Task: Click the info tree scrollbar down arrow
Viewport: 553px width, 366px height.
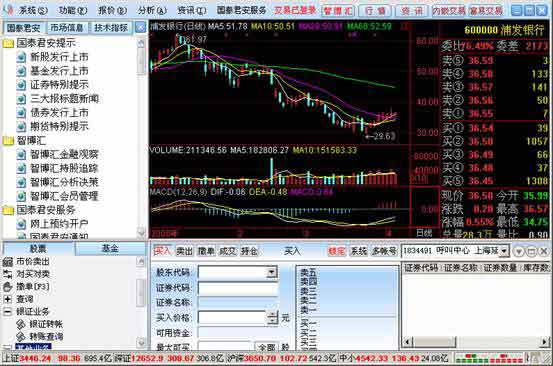Action: 141,232
